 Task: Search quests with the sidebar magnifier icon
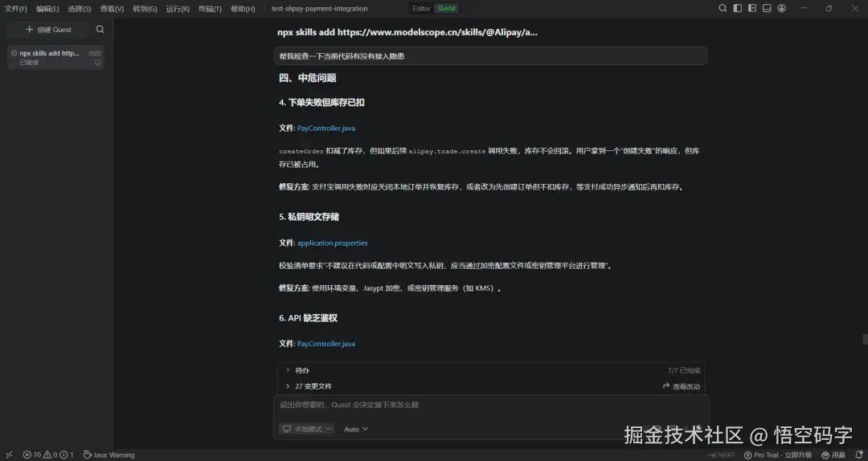pyautogui.click(x=100, y=30)
